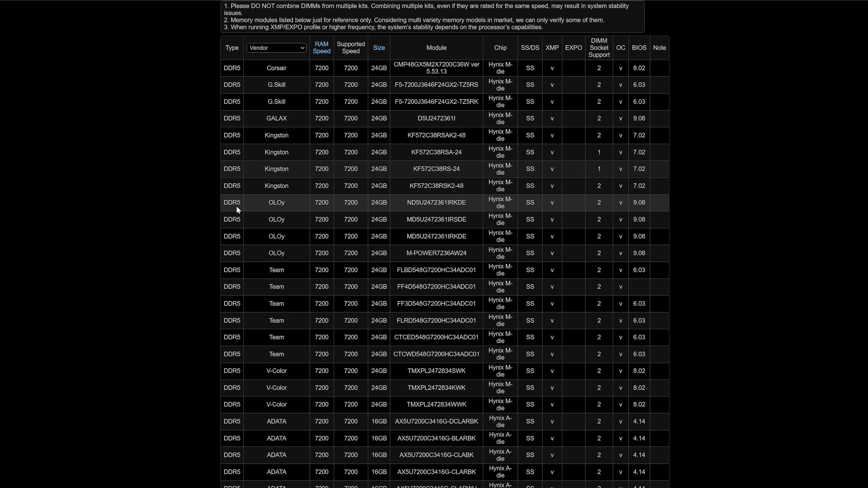
Task: Select module F5-7200J3646F24GX2-TZ5RS
Action: [x=436, y=85]
